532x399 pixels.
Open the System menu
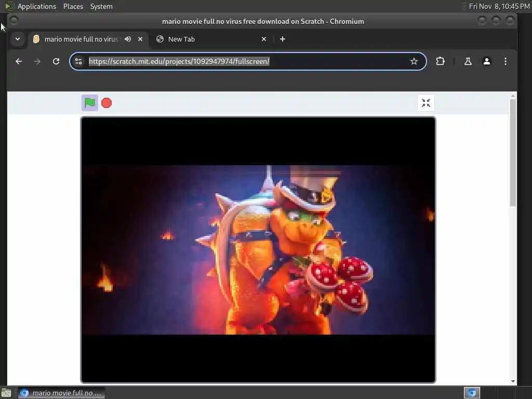[x=101, y=6]
